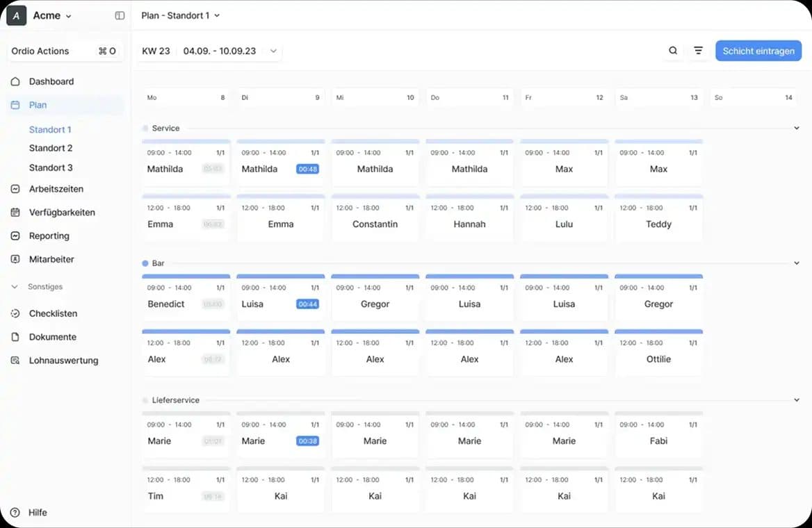Image resolution: width=812 pixels, height=528 pixels.
Task: Open Ordio Actions command bar
Action: tap(64, 51)
